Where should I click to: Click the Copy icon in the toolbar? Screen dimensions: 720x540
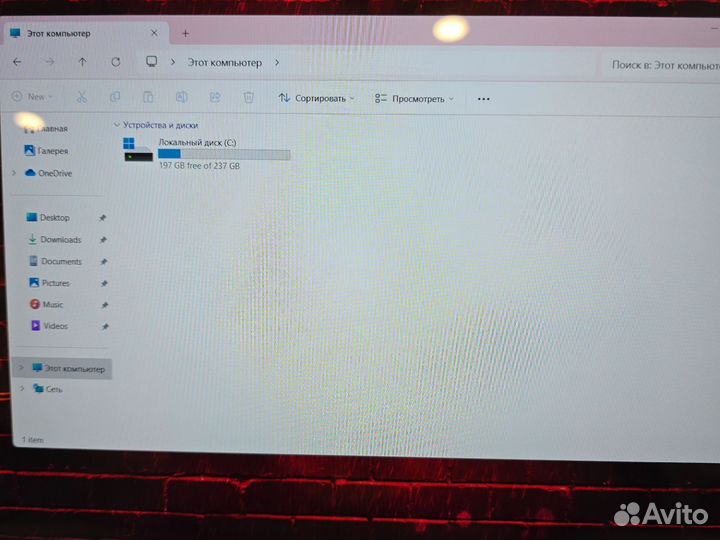pyautogui.click(x=115, y=97)
